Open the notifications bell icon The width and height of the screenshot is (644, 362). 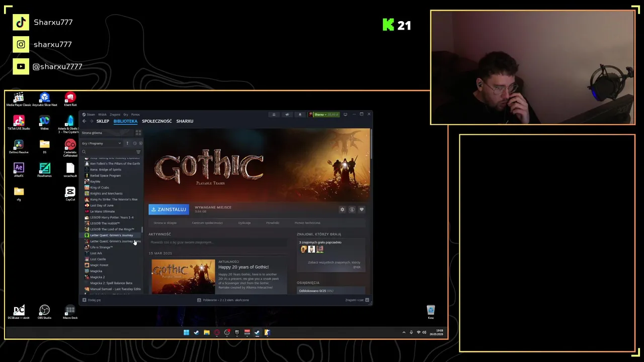[300, 115]
